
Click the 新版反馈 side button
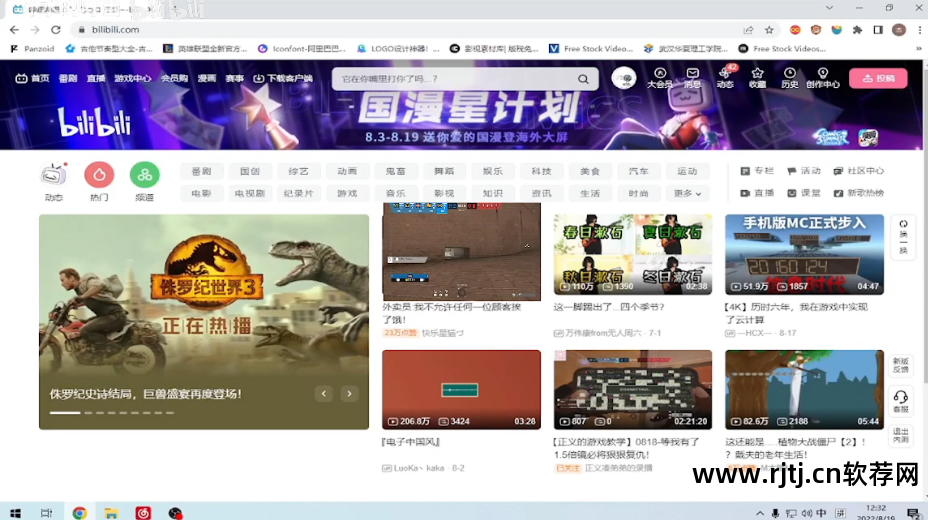click(x=901, y=365)
